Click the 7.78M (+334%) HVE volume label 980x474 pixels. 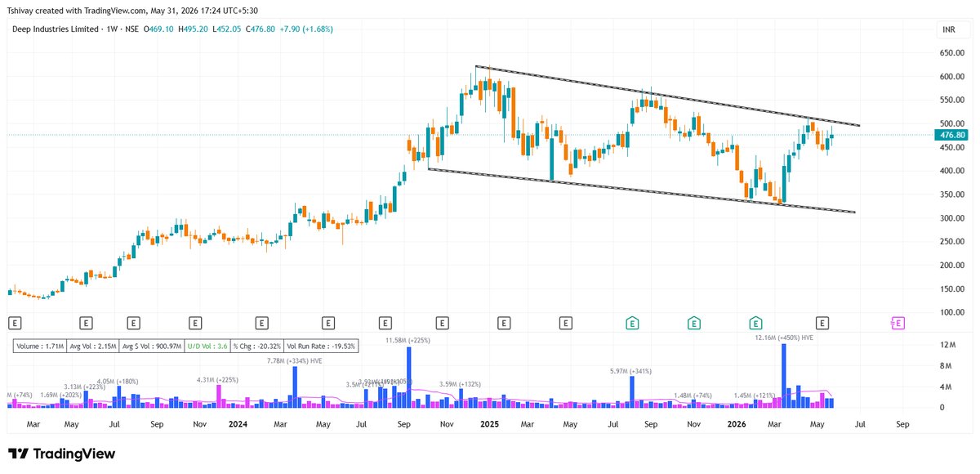(295, 360)
